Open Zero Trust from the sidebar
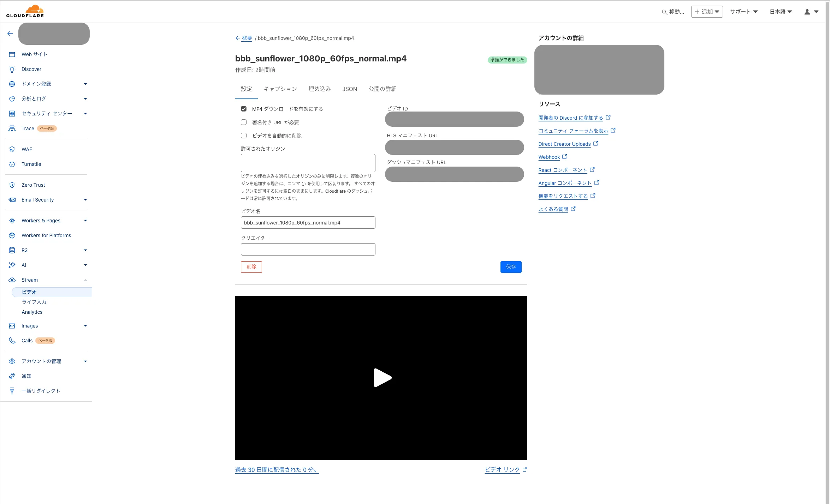Viewport: 830px width, 504px height. [33, 185]
